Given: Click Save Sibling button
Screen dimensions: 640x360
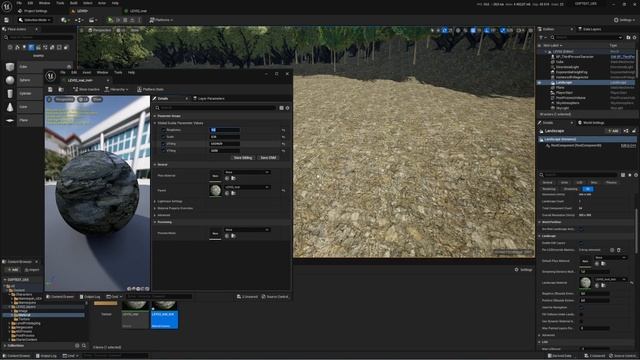Looking at the screenshot, I should pos(243,158).
